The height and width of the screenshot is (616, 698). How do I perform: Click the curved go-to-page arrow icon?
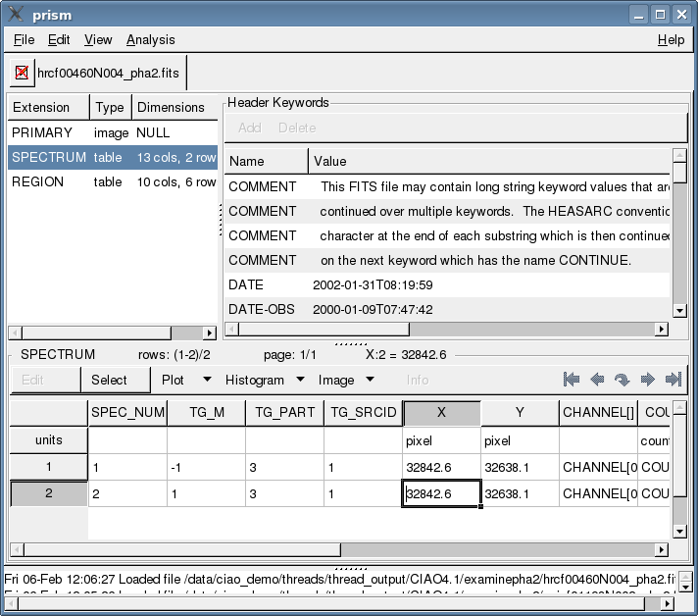[x=622, y=380]
